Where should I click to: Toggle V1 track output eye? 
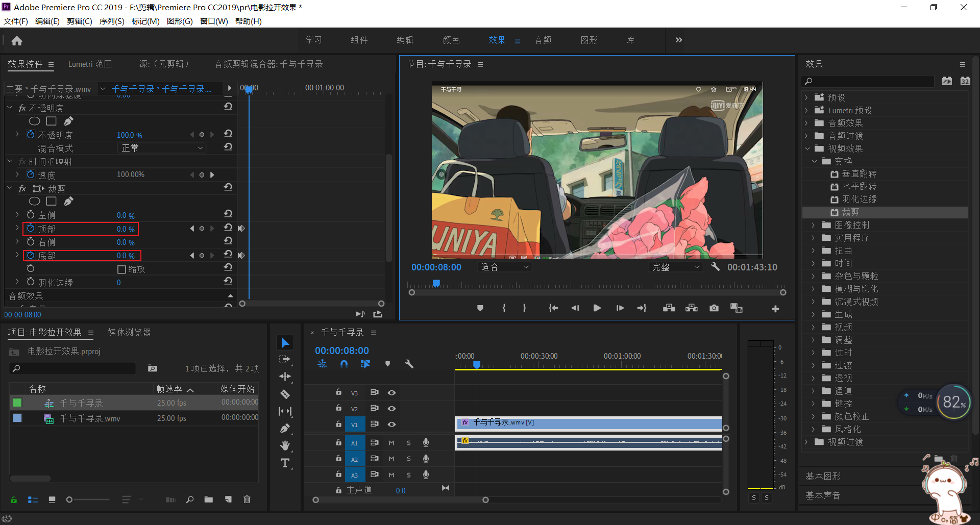[x=391, y=424]
